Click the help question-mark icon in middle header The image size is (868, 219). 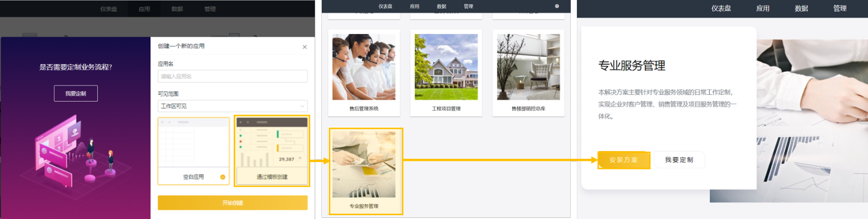point(557,7)
